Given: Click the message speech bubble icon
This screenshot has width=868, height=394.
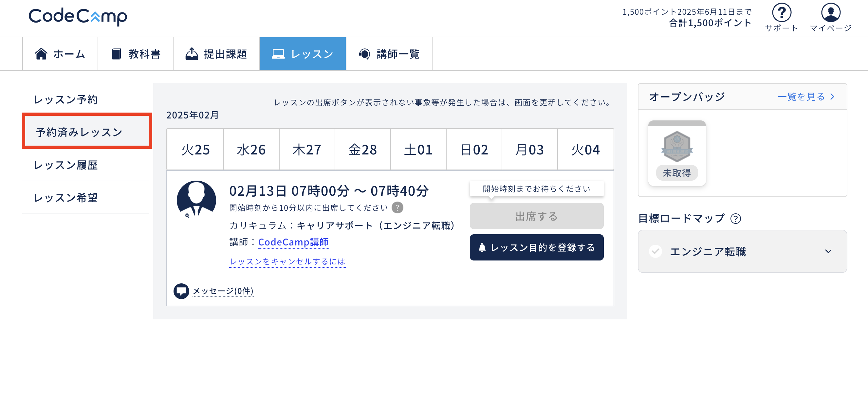Looking at the screenshot, I should pos(181,291).
